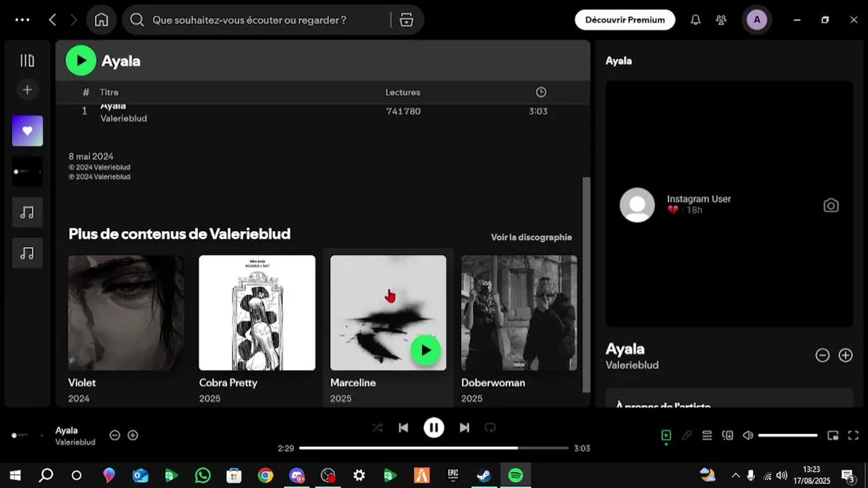The width and height of the screenshot is (868, 488).
Task: Click the main content vertical scrollbar
Action: [x=587, y=285]
